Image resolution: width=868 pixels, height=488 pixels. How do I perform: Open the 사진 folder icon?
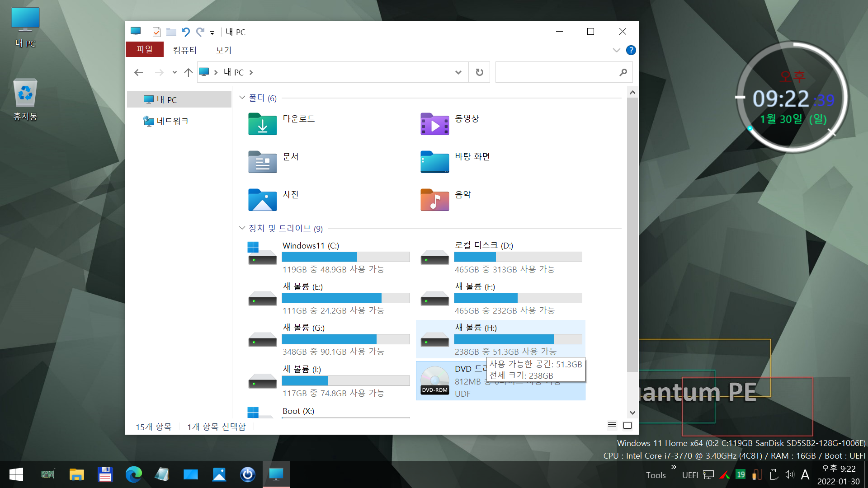point(262,200)
